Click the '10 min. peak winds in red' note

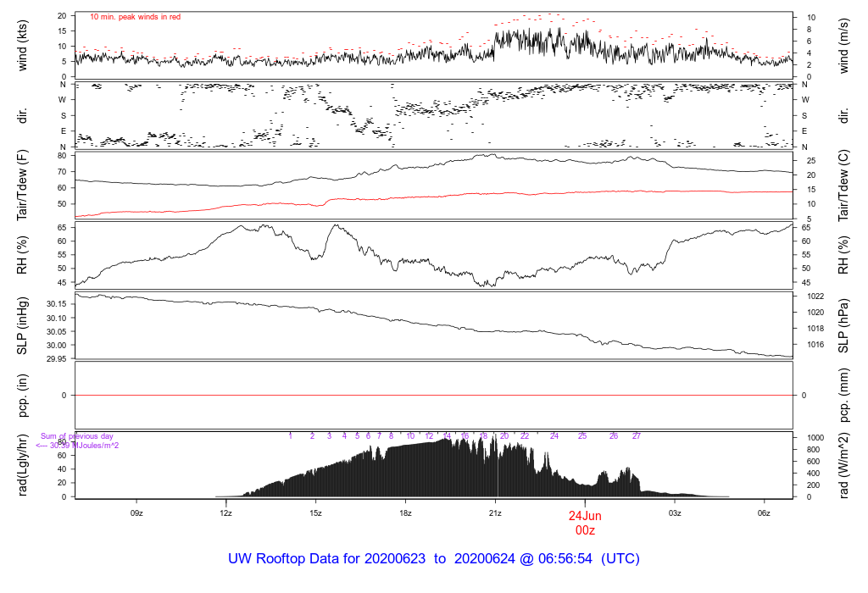pyautogui.click(x=135, y=17)
